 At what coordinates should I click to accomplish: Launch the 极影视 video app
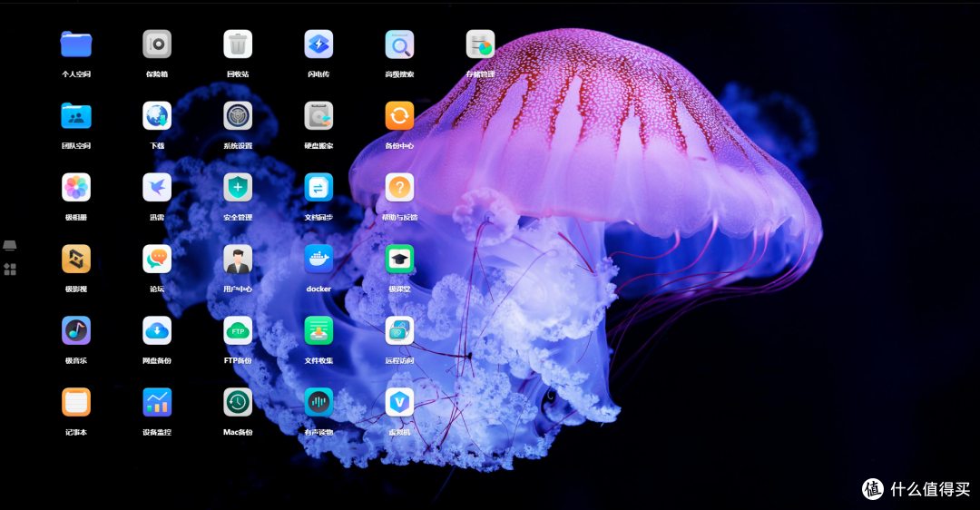pyautogui.click(x=76, y=260)
